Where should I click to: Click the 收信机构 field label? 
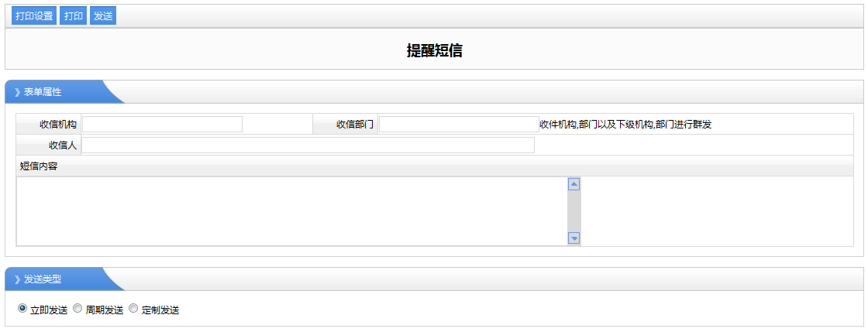[58, 125]
